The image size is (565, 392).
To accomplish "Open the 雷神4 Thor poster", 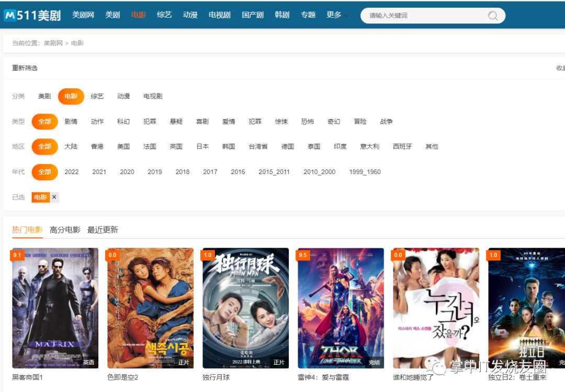I will [x=341, y=308].
